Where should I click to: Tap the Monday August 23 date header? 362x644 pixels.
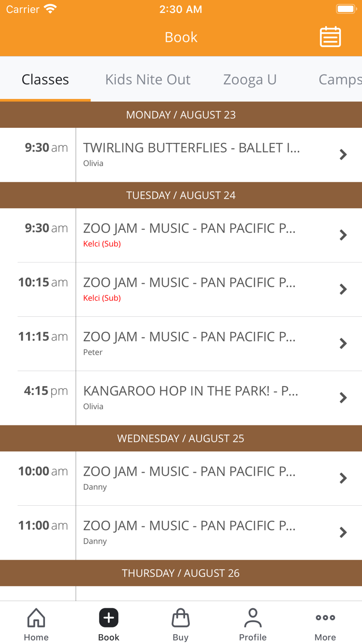tap(181, 114)
